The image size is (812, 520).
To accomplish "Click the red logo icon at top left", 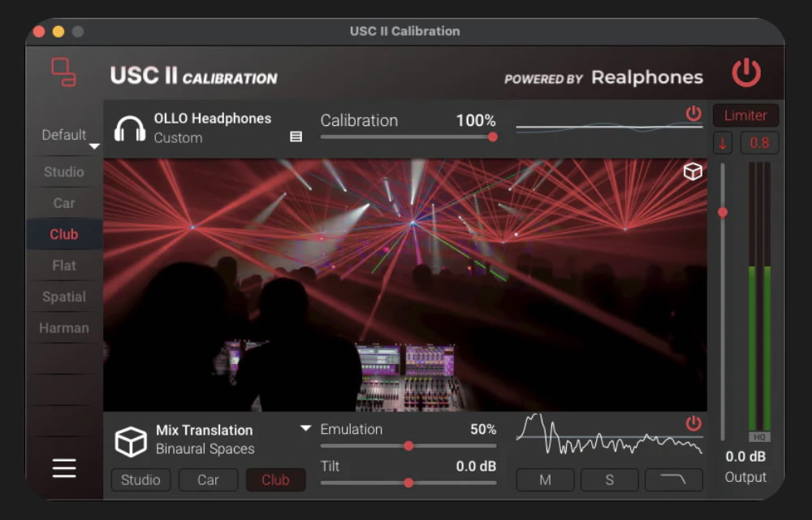I will coord(63,72).
